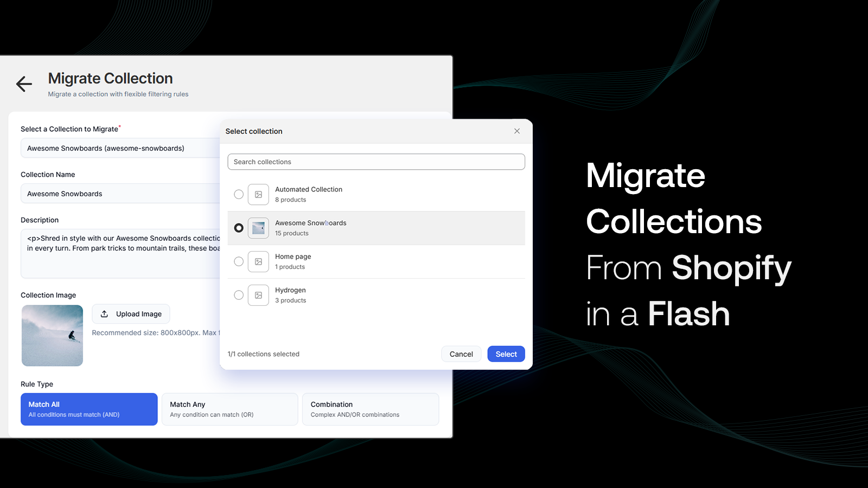Click the Select button to confirm collection

click(505, 354)
